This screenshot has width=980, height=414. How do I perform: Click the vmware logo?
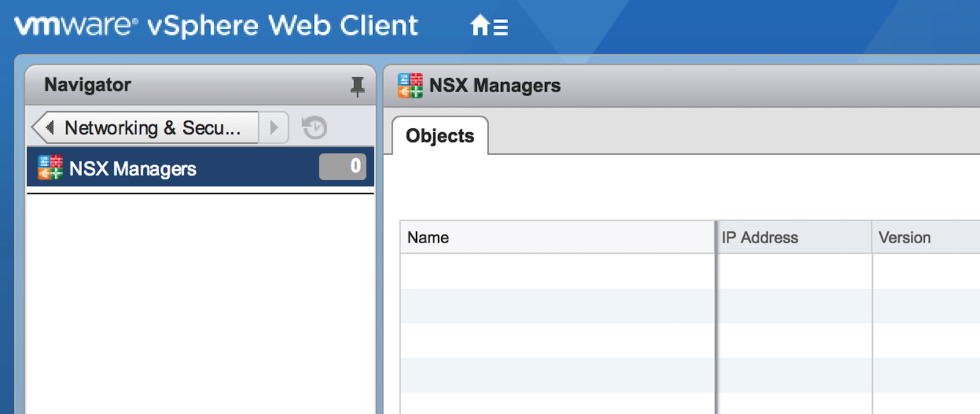point(76,26)
